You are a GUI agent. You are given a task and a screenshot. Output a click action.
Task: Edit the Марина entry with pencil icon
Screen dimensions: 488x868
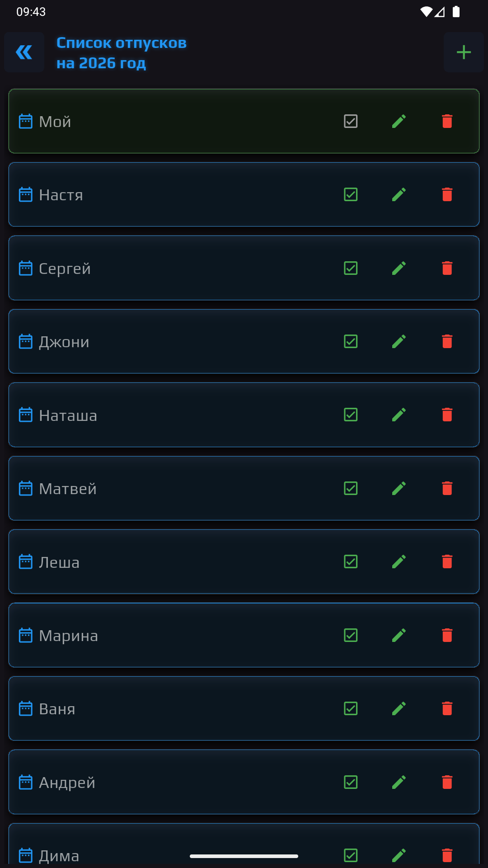(399, 635)
